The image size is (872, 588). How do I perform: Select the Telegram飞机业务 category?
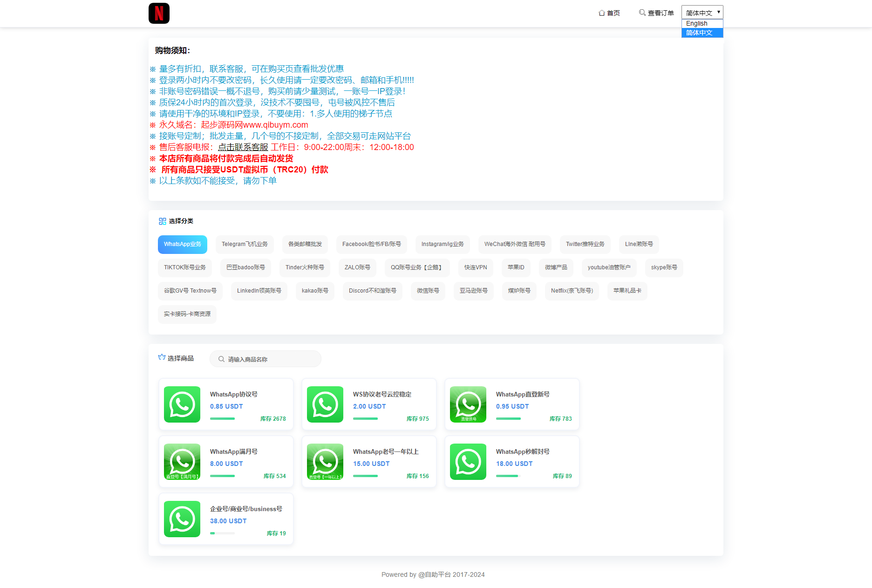[245, 245]
